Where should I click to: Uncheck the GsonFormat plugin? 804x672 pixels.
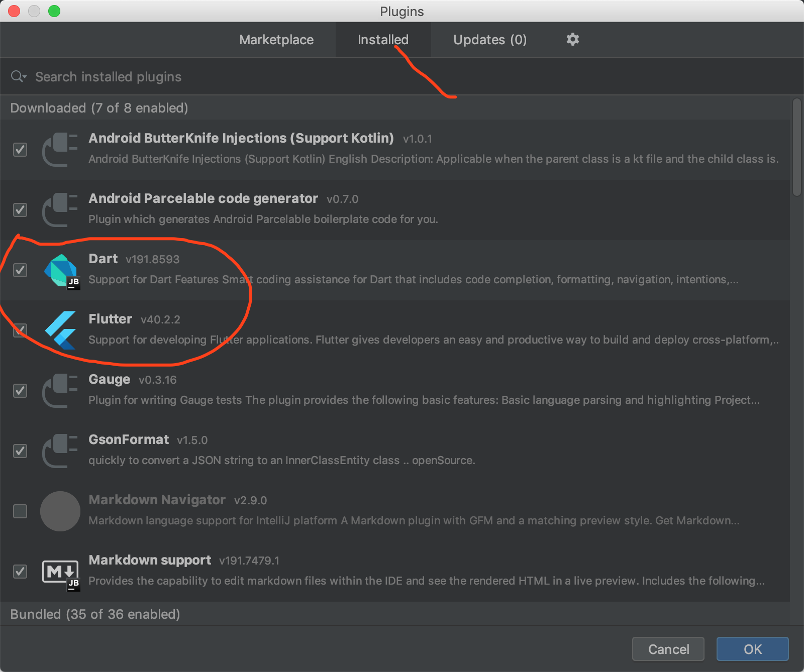(20, 451)
